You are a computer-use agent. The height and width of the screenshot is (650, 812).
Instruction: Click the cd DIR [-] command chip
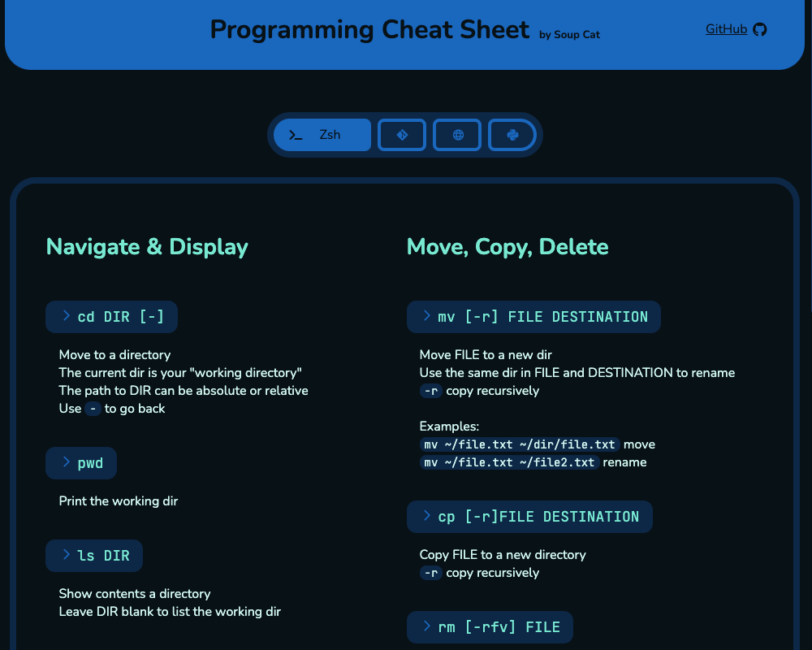click(x=111, y=317)
